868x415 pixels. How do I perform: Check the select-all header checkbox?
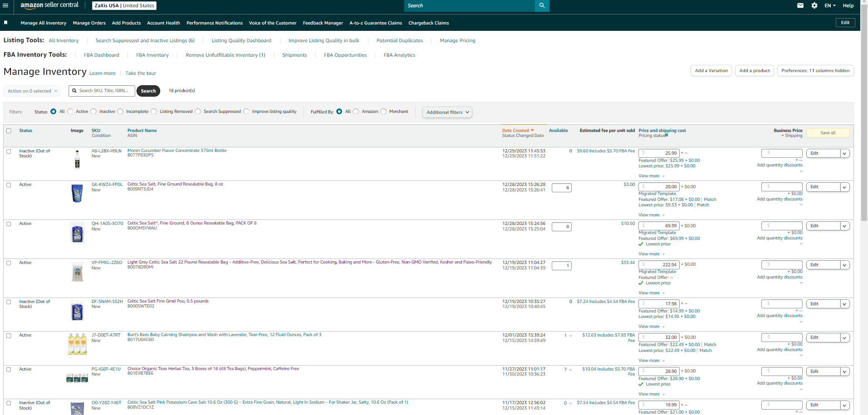9,131
